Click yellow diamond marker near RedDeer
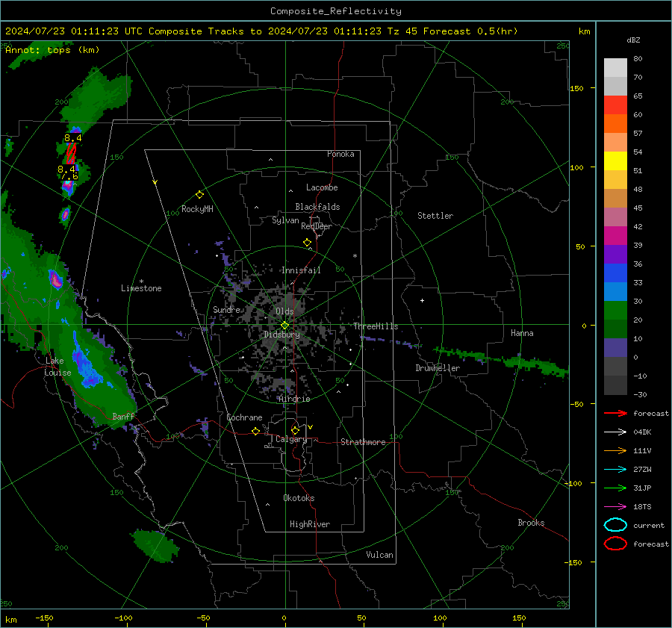Image resolution: width=672 pixels, height=628 pixels. (x=307, y=243)
